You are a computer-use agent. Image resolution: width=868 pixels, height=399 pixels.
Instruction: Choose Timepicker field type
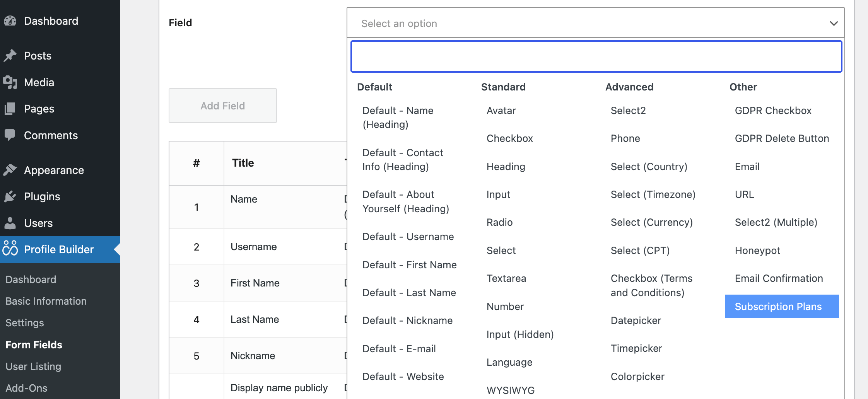pyautogui.click(x=636, y=348)
